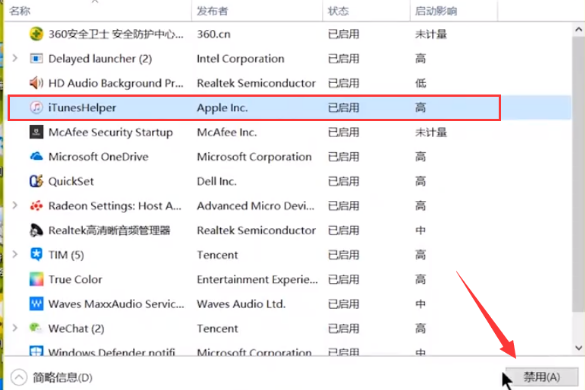Click publisher cell Apple Inc.
Viewport: 585px width, 390px height.
click(x=222, y=108)
